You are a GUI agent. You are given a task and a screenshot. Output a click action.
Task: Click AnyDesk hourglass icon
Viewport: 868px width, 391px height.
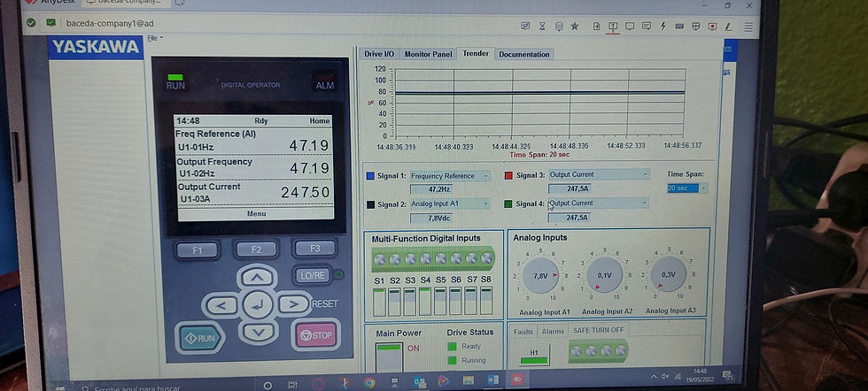[542, 26]
